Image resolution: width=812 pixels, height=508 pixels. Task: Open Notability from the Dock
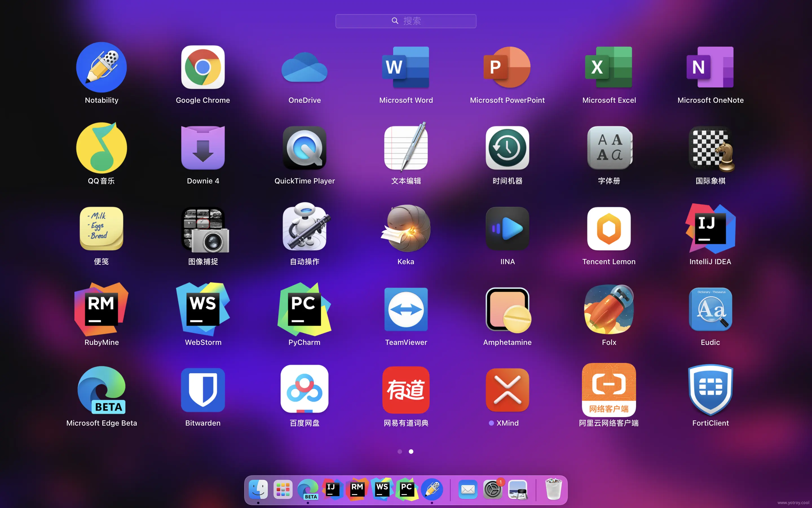(432, 490)
